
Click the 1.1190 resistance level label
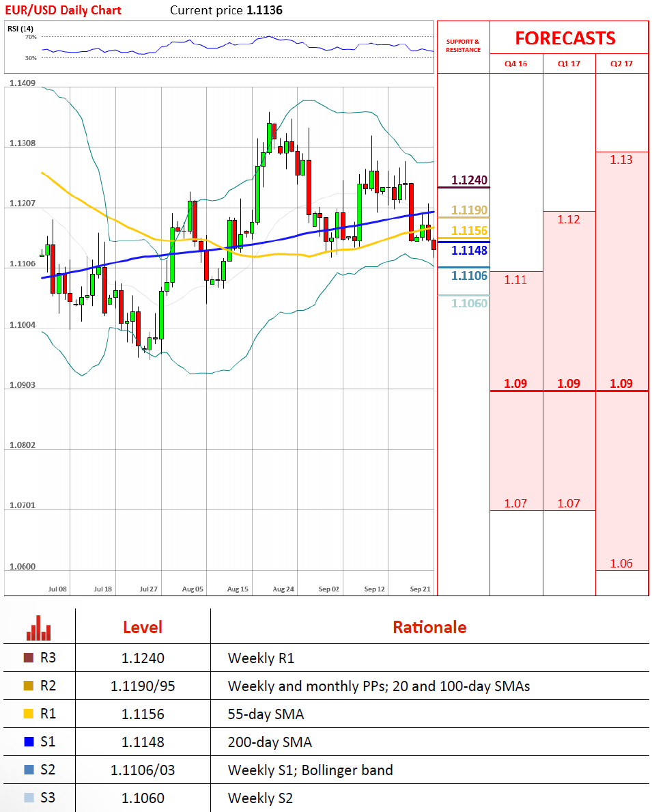pyautogui.click(x=469, y=210)
